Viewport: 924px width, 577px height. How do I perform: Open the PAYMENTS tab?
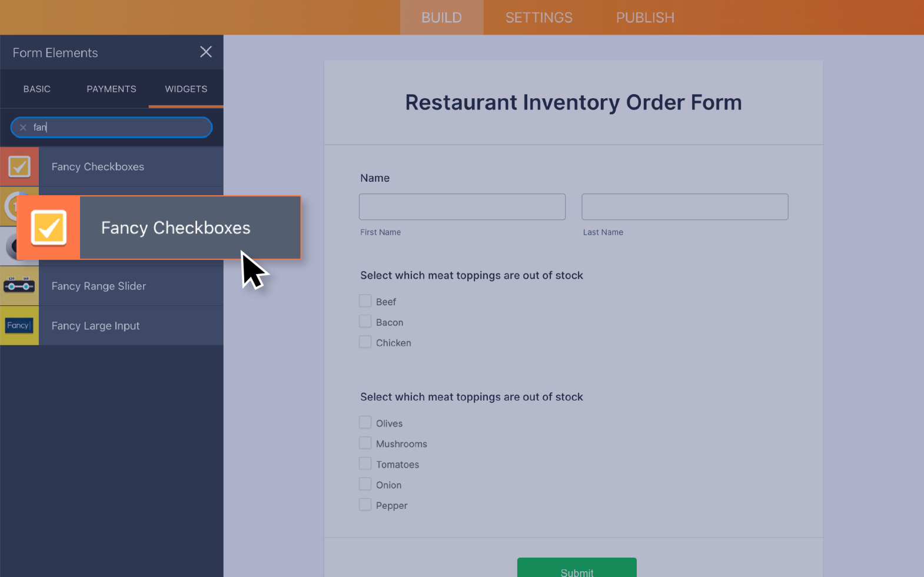(111, 89)
